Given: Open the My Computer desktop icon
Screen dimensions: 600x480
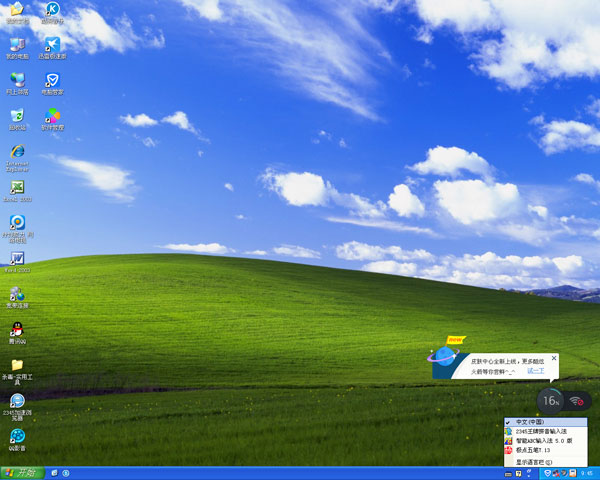Looking at the screenshot, I should pos(17,49).
